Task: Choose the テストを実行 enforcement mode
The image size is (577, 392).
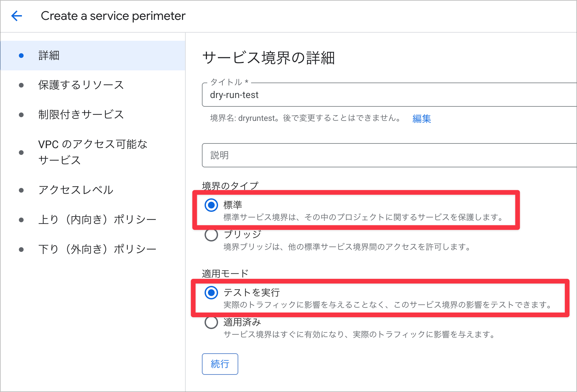Action: [211, 293]
